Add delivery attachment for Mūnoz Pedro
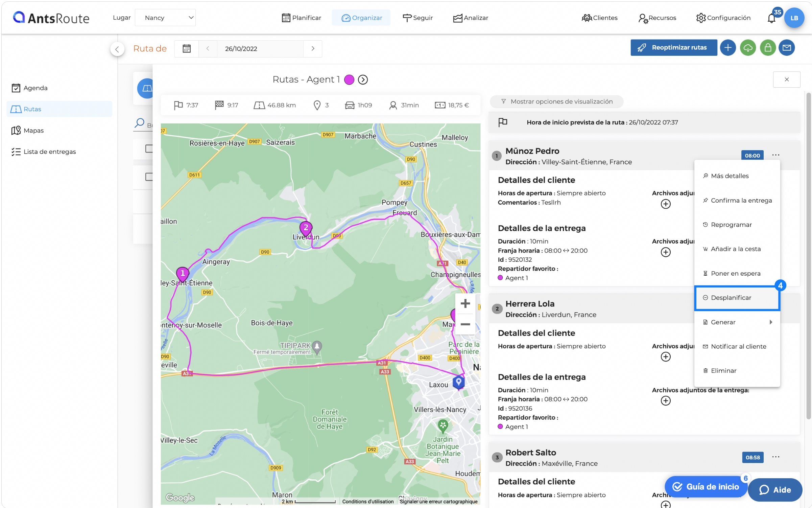This screenshot has height=508, width=812. click(666, 252)
